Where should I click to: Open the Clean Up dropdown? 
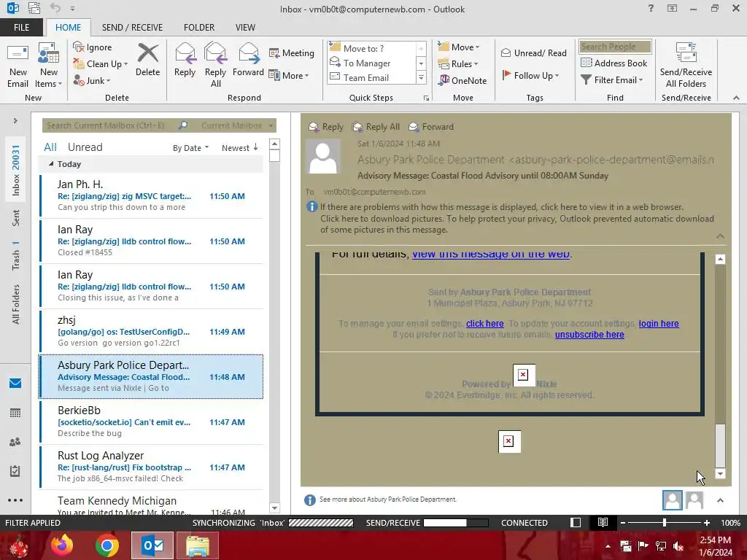101,64
